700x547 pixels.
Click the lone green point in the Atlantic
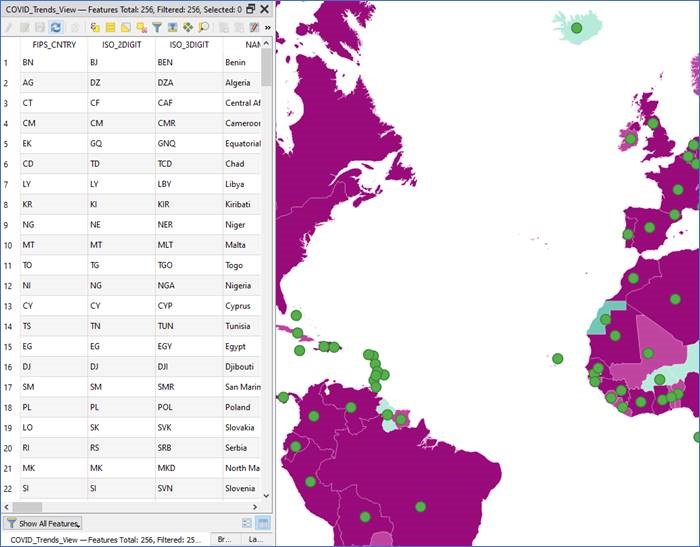558,359
